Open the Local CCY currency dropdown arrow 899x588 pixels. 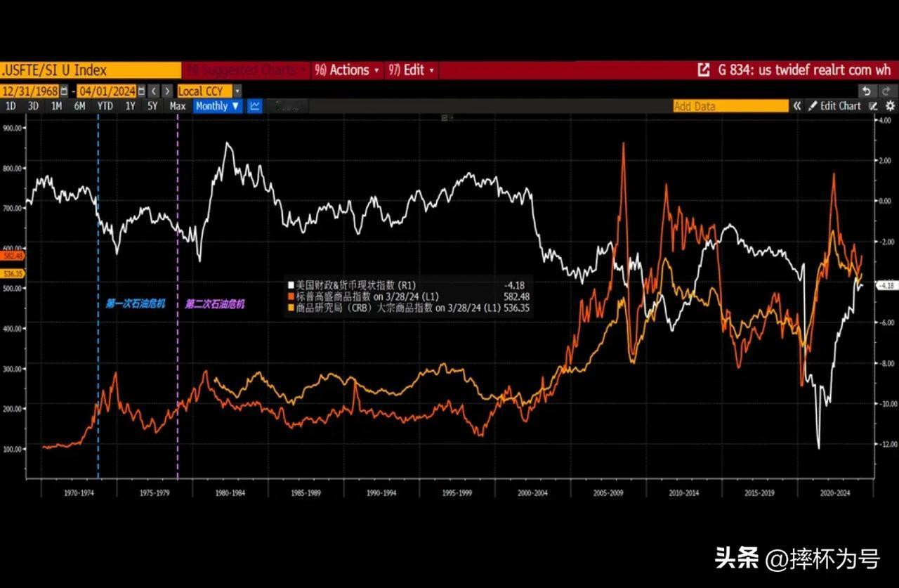tap(237, 91)
